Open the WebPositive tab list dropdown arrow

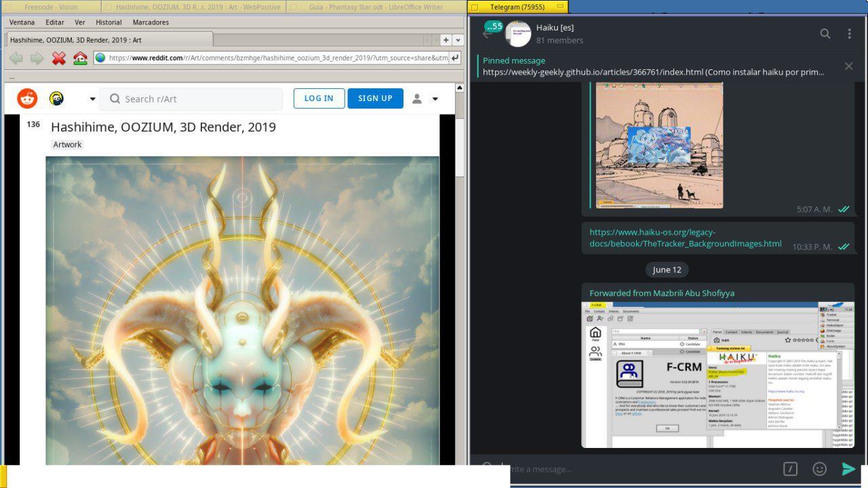click(458, 40)
